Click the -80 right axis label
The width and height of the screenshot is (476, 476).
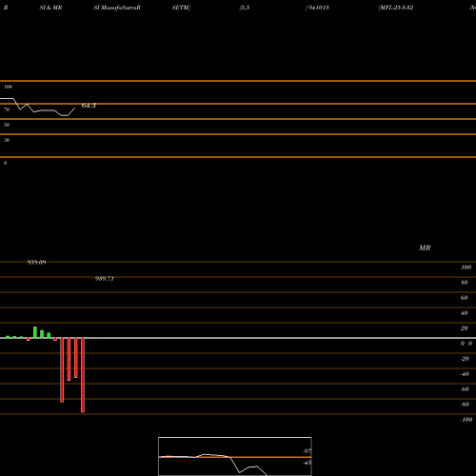click(x=465, y=405)
